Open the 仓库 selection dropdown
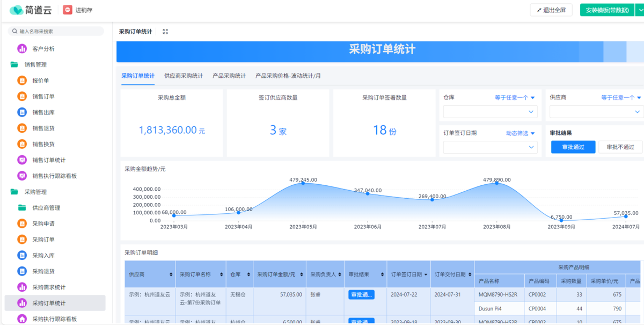 pyautogui.click(x=491, y=112)
